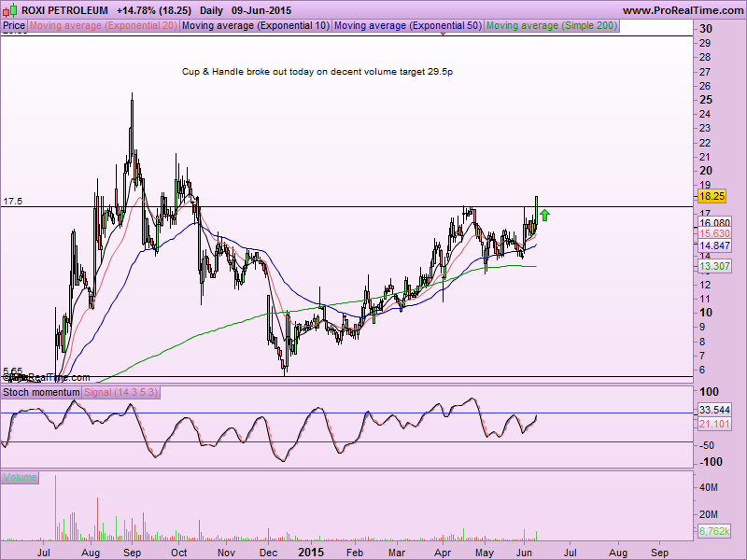Click the 33.544 stochastic value tag
This screenshot has height=560, width=747.
point(714,410)
